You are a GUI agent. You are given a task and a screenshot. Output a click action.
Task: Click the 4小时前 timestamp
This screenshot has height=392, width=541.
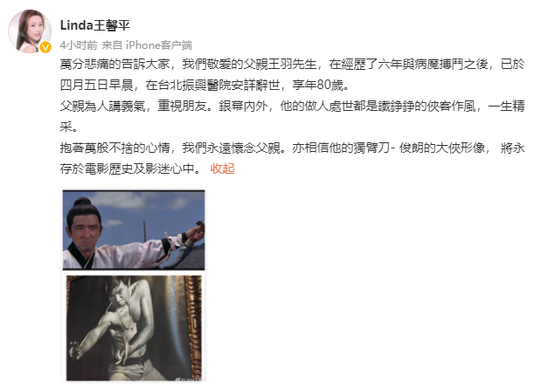tap(79, 45)
